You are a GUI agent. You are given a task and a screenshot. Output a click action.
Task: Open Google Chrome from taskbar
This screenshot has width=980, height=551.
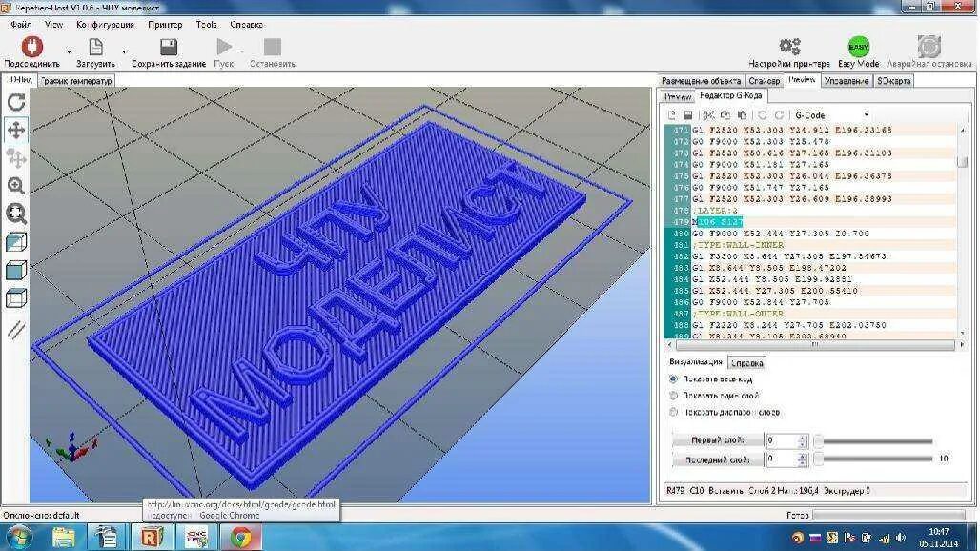[241, 538]
